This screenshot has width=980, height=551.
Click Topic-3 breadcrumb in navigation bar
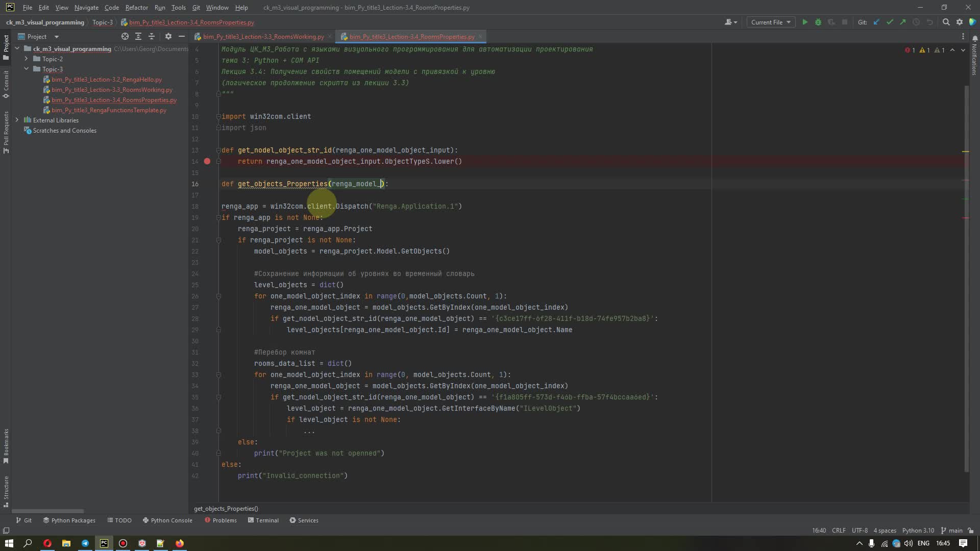(x=103, y=22)
